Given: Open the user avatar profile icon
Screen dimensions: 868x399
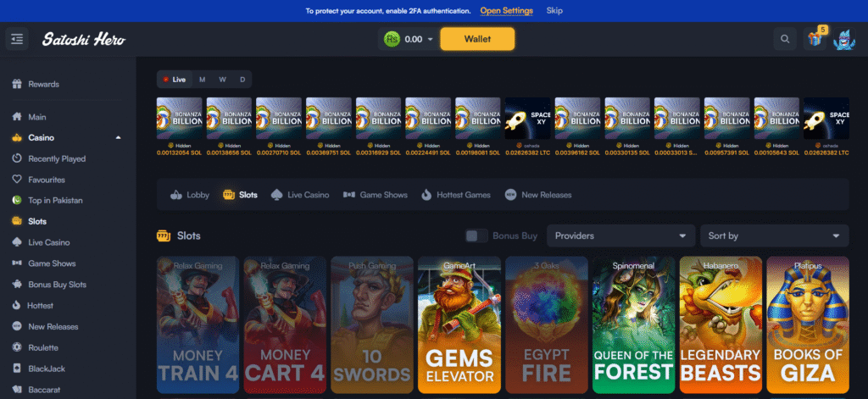Looking at the screenshot, I should coord(845,39).
